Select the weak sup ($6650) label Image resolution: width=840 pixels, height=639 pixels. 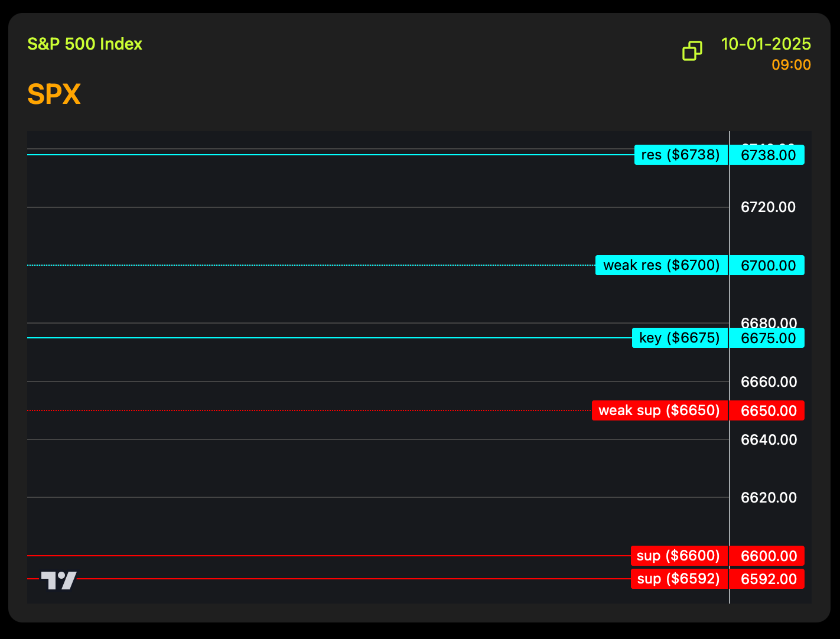tap(659, 410)
